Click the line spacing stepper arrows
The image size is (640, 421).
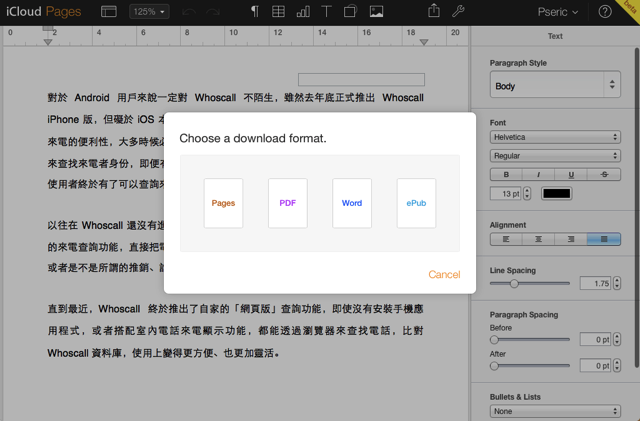tap(617, 283)
